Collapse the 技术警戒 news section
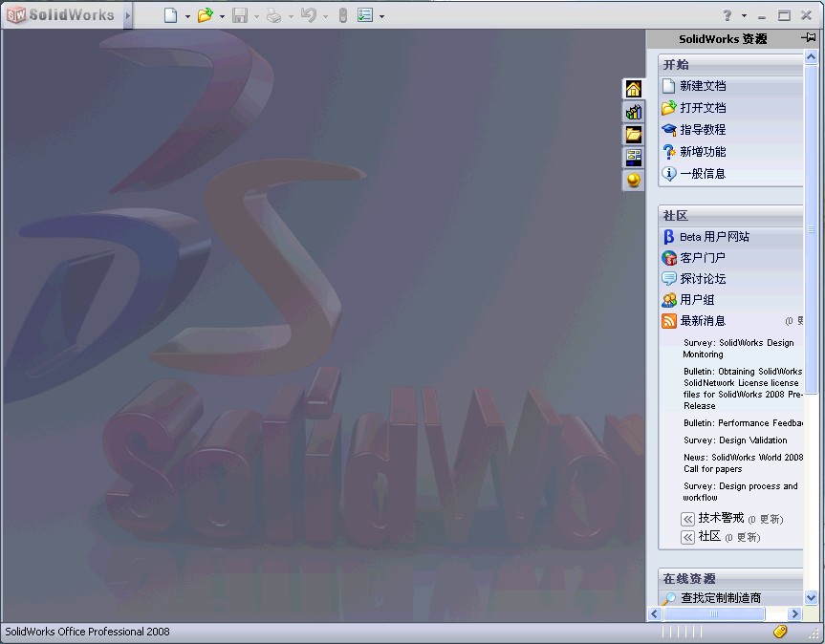Viewport: 825px width, 644px height. click(x=687, y=520)
